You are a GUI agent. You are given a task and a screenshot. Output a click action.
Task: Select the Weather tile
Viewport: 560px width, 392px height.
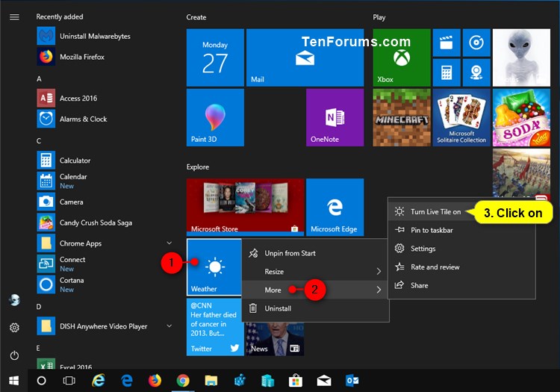[214, 267]
